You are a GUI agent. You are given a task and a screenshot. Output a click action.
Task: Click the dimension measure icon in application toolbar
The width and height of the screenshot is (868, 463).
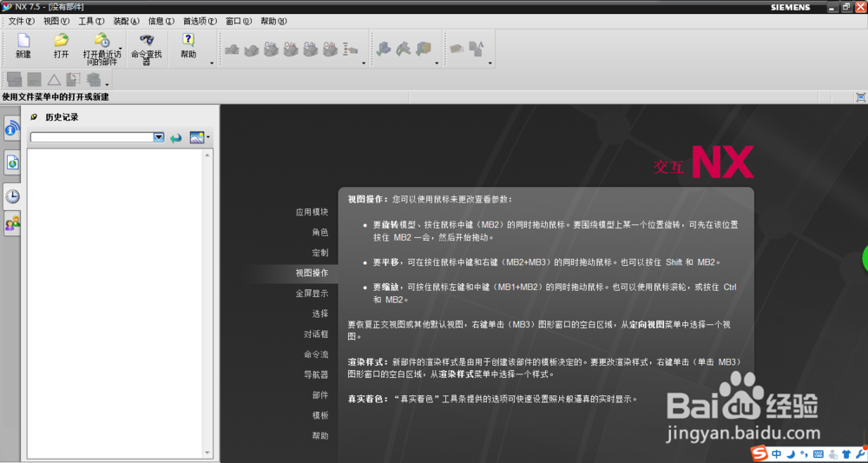[350, 50]
